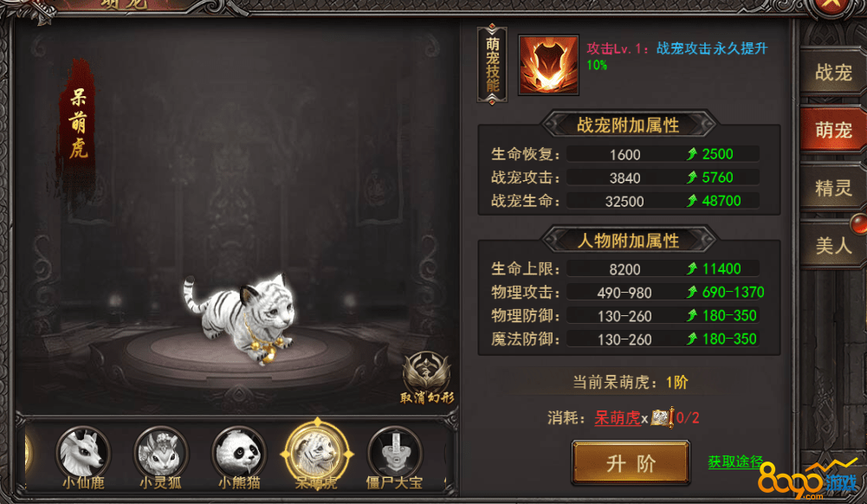Click the 萌宠技能 skill label
This screenshot has width=867, height=504.
click(x=492, y=65)
